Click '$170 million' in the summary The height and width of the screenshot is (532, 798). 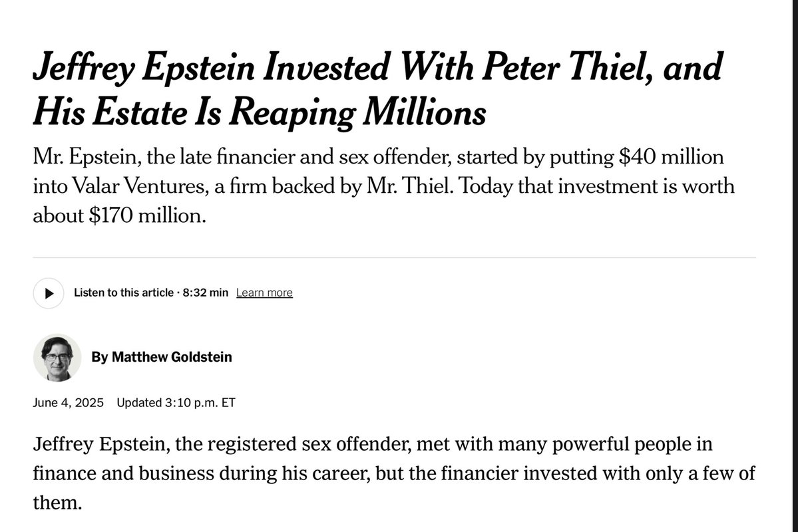(x=147, y=215)
